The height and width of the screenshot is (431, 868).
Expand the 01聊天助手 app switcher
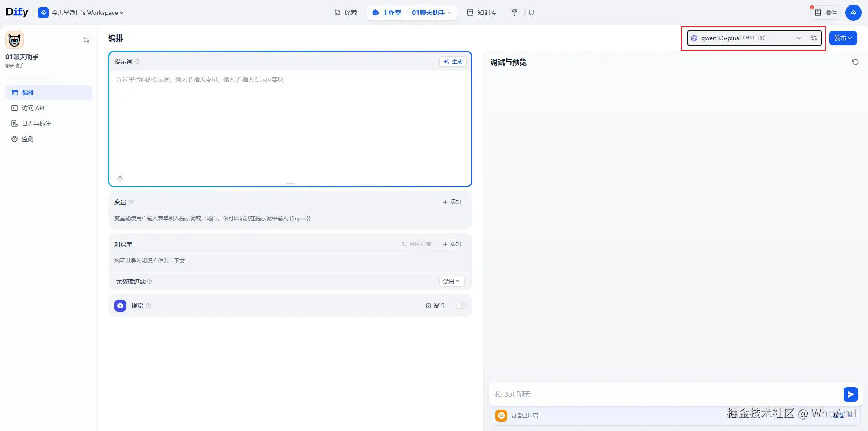(431, 13)
